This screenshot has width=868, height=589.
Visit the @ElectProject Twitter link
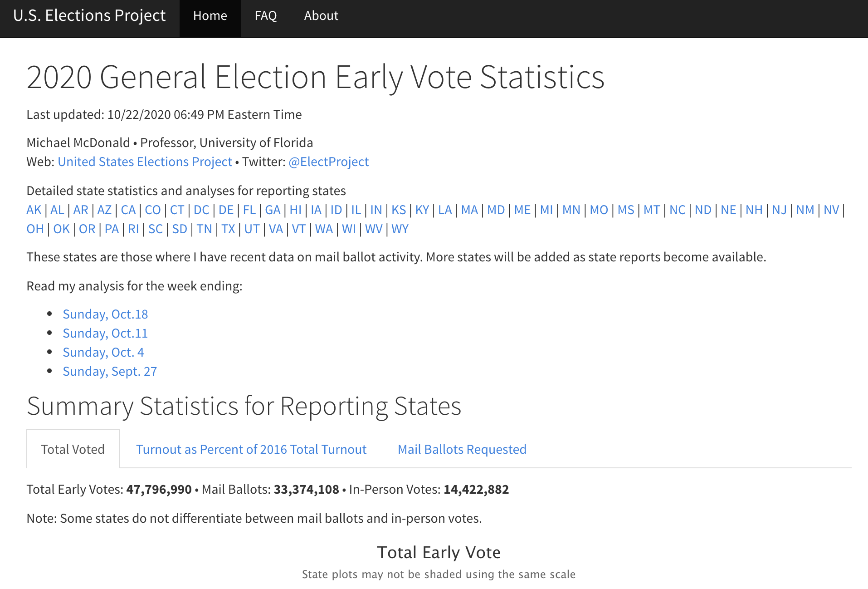point(328,162)
